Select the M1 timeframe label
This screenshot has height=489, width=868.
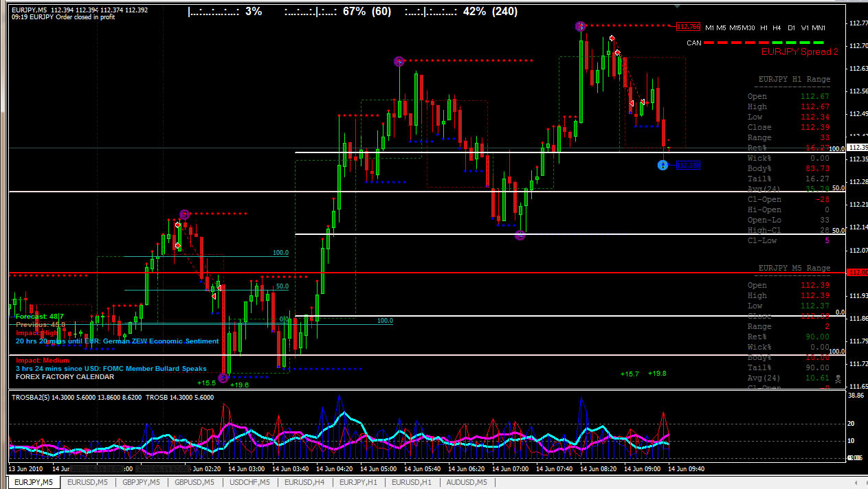click(710, 28)
